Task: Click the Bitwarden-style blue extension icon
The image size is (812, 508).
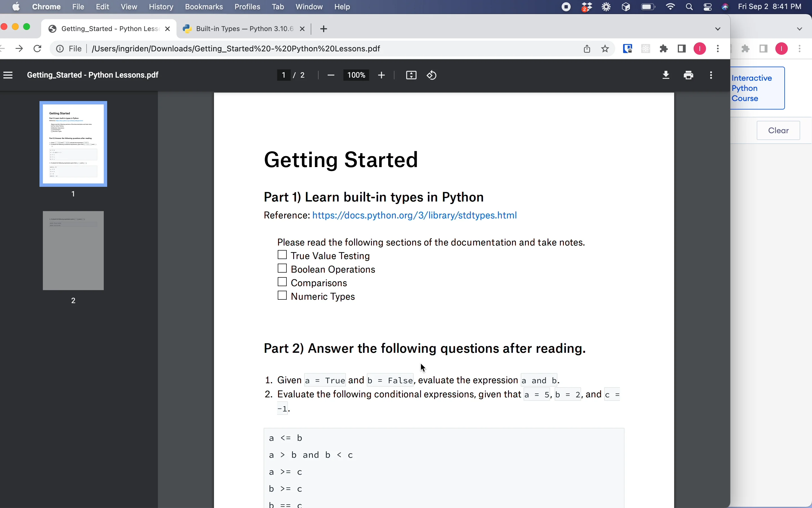Action: pyautogui.click(x=628, y=49)
